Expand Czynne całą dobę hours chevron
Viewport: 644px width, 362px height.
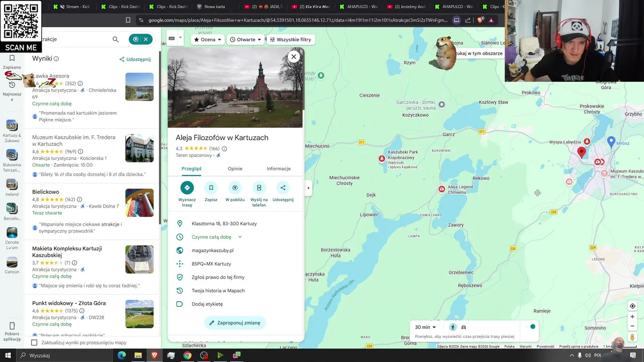click(240, 237)
